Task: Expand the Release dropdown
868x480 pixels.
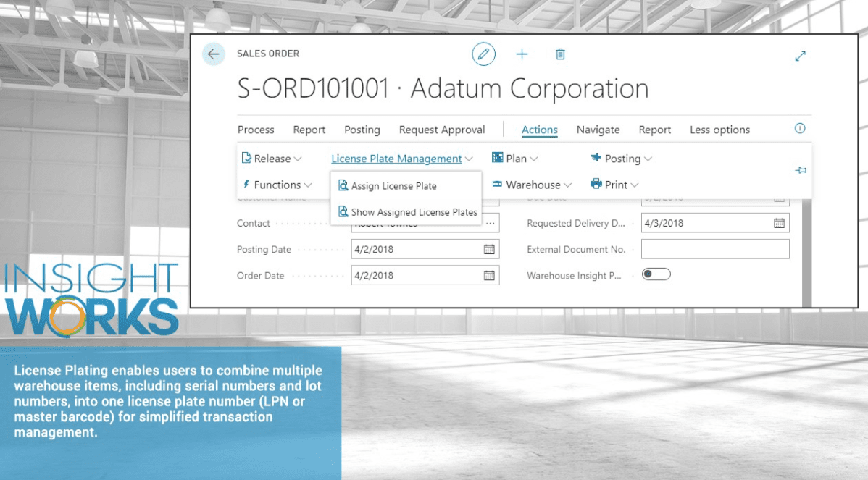Action: pos(297,159)
